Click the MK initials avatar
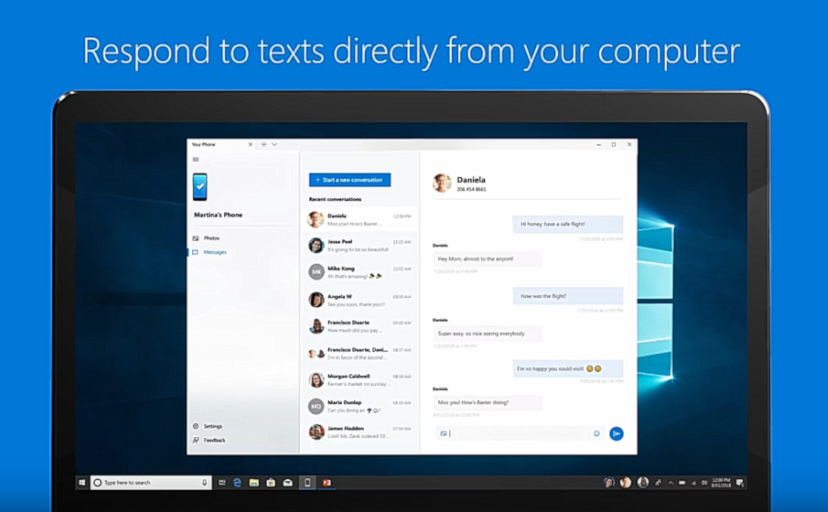The width and height of the screenshot is (828, 512). tap(316, 272)
